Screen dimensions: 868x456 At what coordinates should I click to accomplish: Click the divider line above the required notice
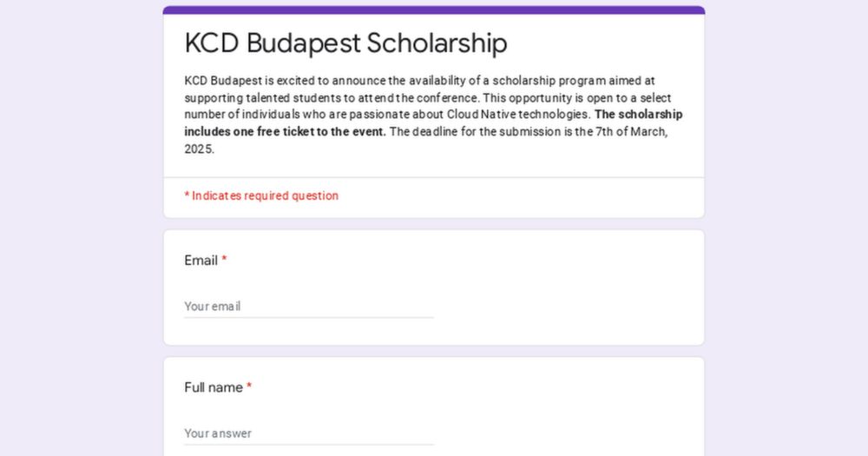(434, 178)
